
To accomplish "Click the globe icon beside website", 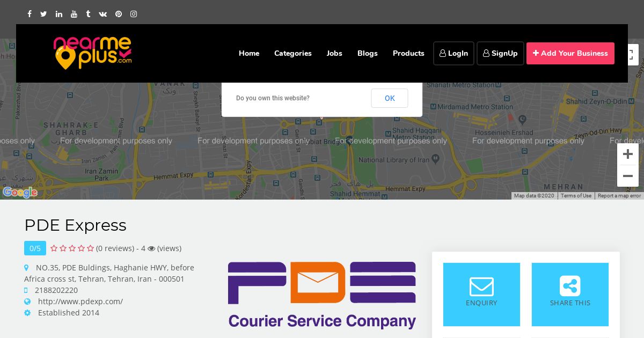I will coord(27,302).
